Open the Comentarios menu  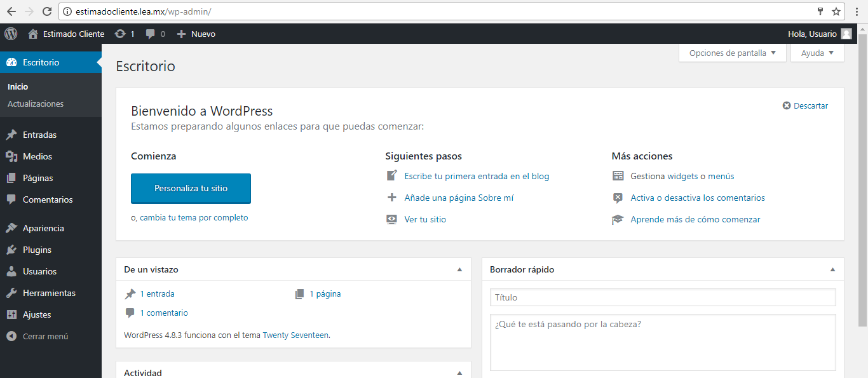tap(51, 199)
